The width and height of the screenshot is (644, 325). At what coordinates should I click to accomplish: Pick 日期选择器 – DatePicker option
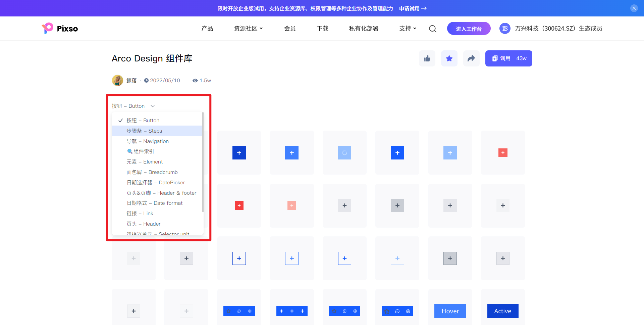pyautogui.click(x=157, y=183)
